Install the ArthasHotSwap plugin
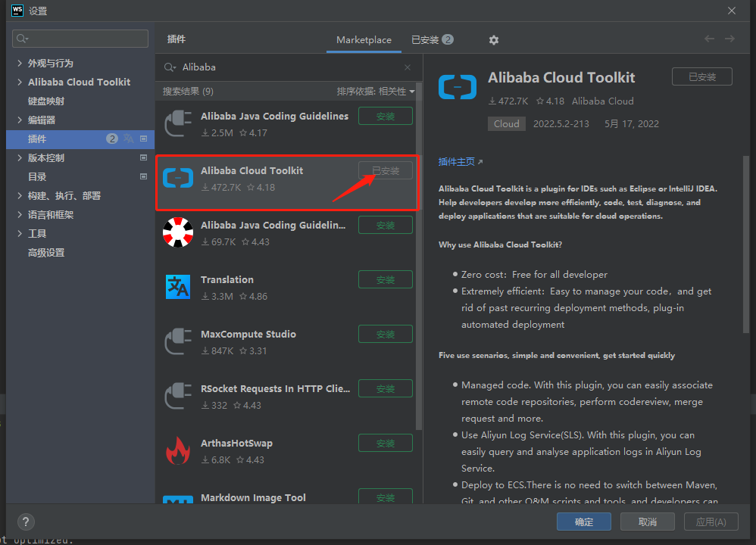This screenshot has width=756, height=545. point(386,443)
